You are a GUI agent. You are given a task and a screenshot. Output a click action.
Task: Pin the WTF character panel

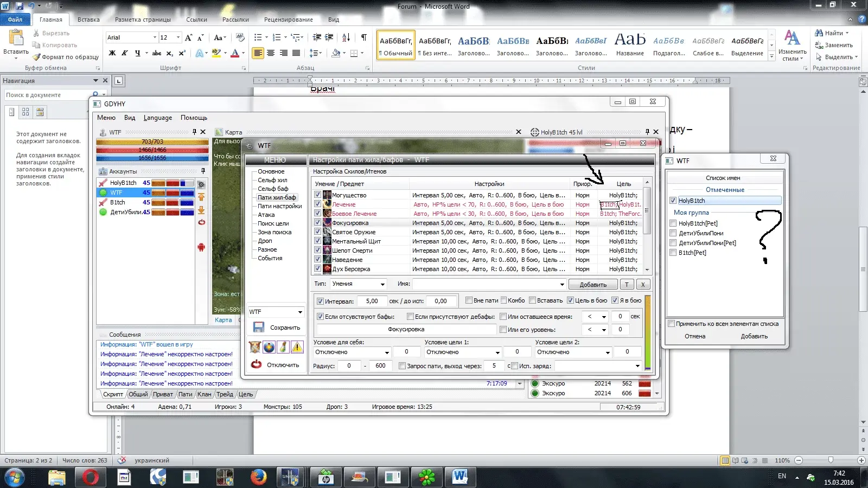pyautogui.click(x=194, y=132)
